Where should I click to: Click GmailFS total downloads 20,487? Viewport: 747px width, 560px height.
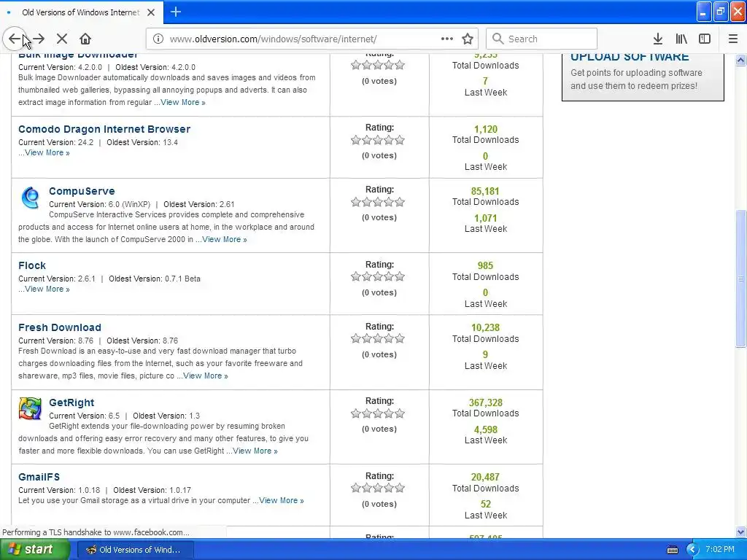click(x=485, y=477)
